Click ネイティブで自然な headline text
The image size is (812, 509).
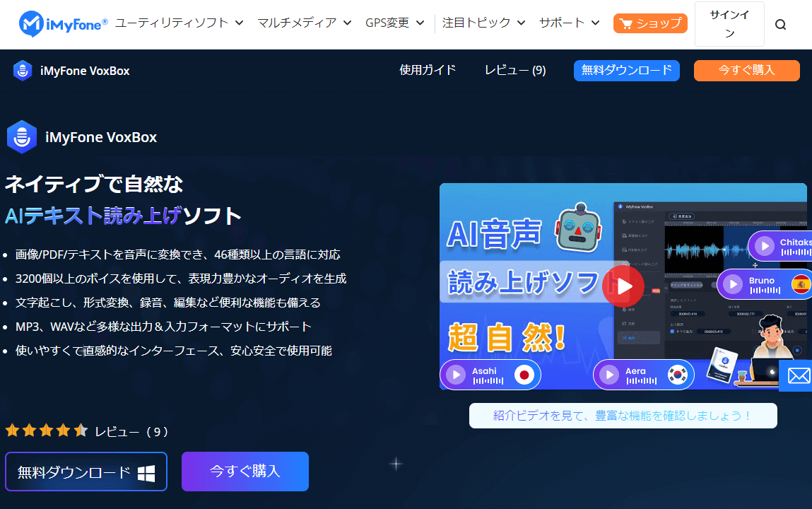[x=94, y=185]
